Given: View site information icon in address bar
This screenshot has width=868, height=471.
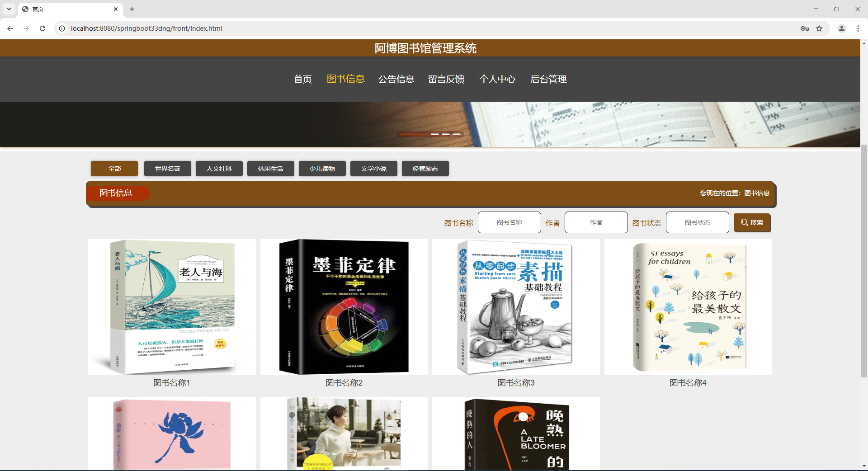Looking at the screenshot, I should tap(62, 28).
